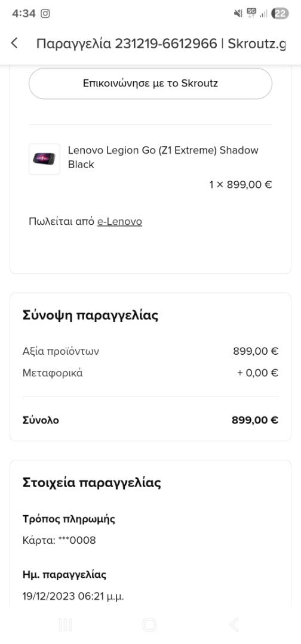The height and width of the screenshot is (644, 301).
Task: Tap the page title Παραγγελία 231219-6612966
Action: point(127,43)
